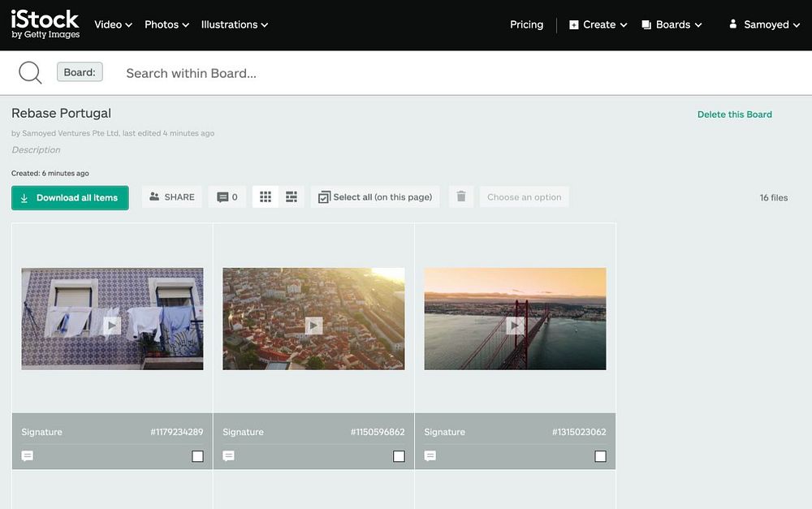Click asset ID #1179234289

point(176,432)
